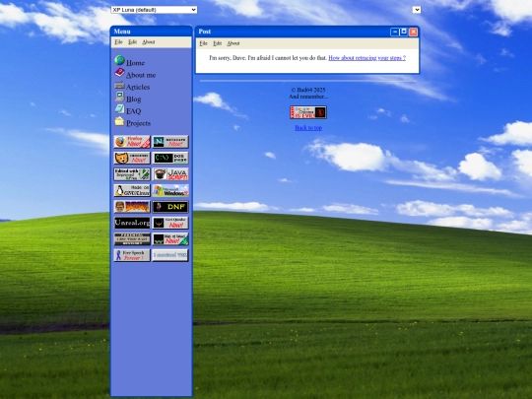Click the Free Speech Forever ribbon badge

[132, 255]
